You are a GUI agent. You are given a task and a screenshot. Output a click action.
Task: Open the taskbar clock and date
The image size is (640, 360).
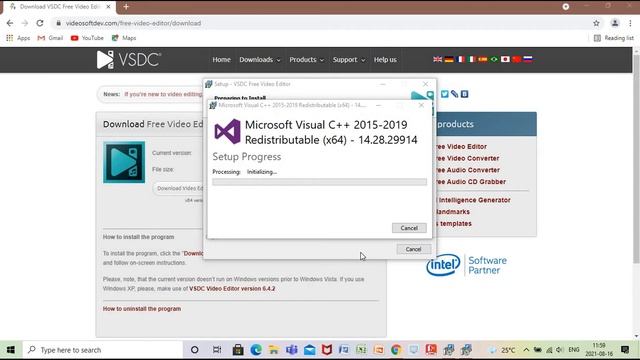pos(599,350)
